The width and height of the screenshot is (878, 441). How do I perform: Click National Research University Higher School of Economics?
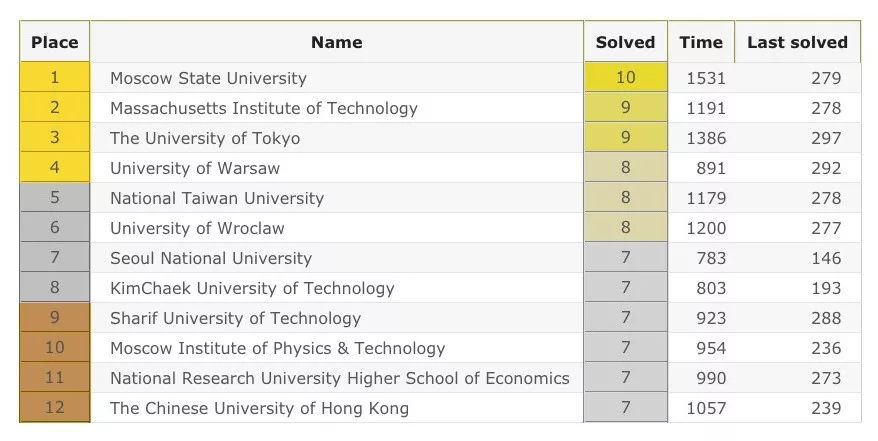(x=339, y=378)
